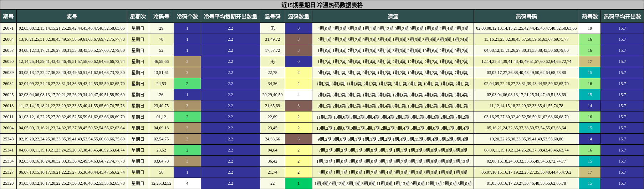Click the '热码号码' column header
The width and height of the screenshot is (644, 189).
point(526,16)
